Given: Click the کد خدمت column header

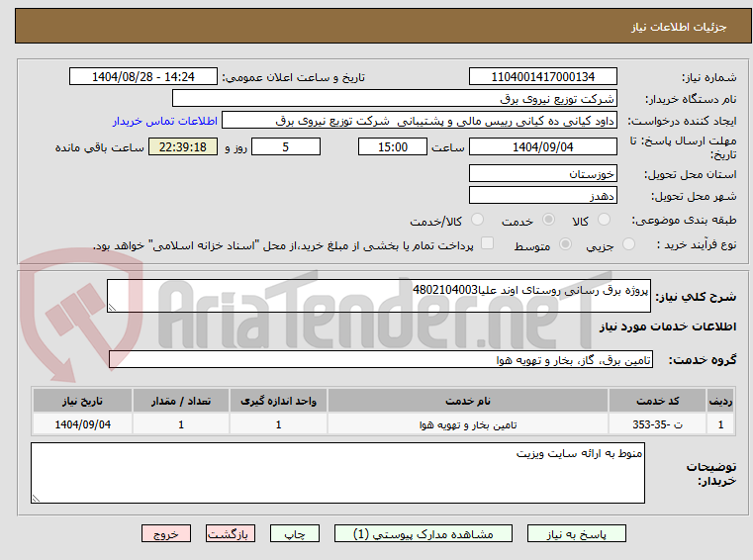Looking at the screenshot, I should click(x=657, y=401).
